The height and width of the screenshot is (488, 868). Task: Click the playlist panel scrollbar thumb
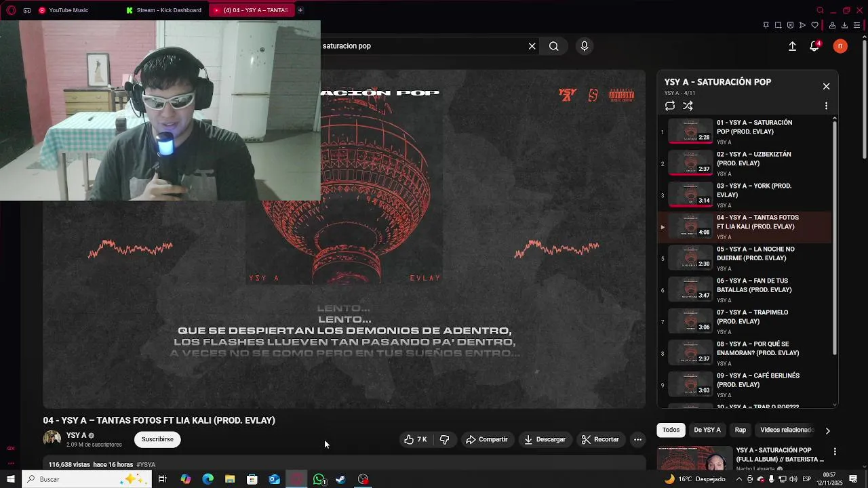pos(835,237)
